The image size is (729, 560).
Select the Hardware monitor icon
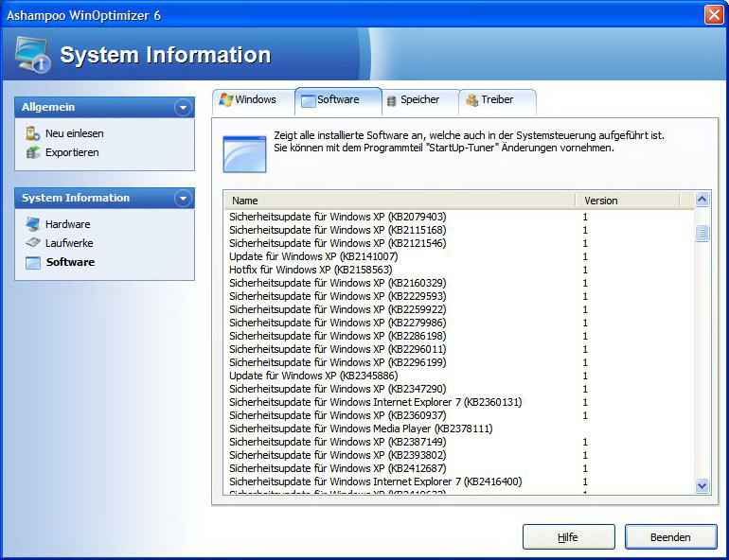pos(33,224)
